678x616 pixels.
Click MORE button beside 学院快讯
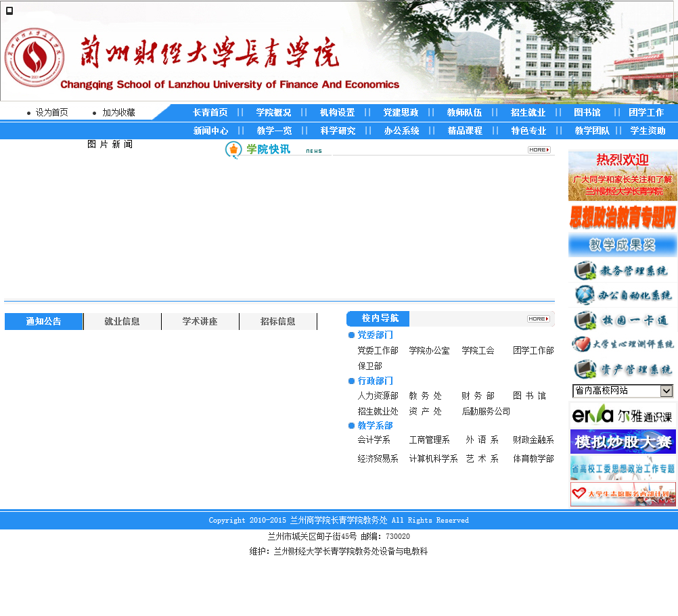tap(539, 150)
